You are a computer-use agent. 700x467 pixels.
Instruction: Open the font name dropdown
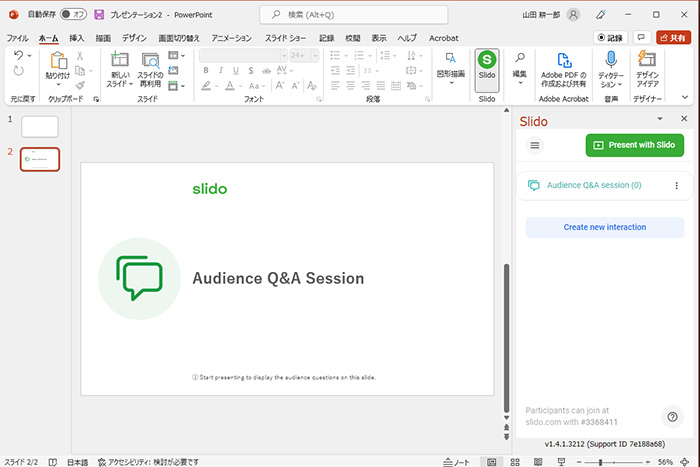click(x=284, y=55)
